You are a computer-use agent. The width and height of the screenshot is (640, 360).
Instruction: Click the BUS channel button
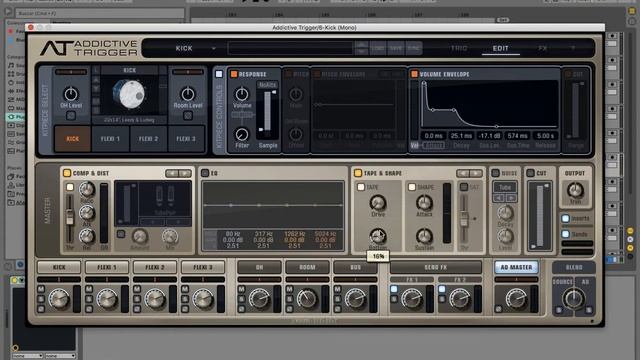(356, 267)
